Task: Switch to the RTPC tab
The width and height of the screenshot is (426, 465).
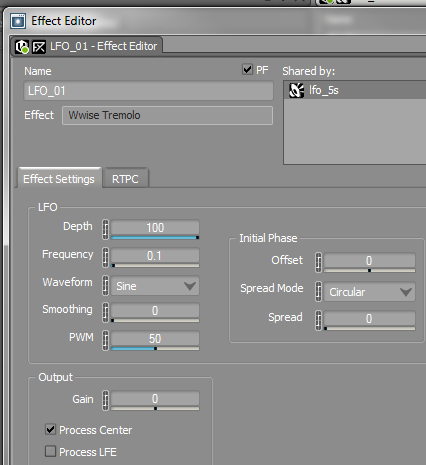Action: 125,179
